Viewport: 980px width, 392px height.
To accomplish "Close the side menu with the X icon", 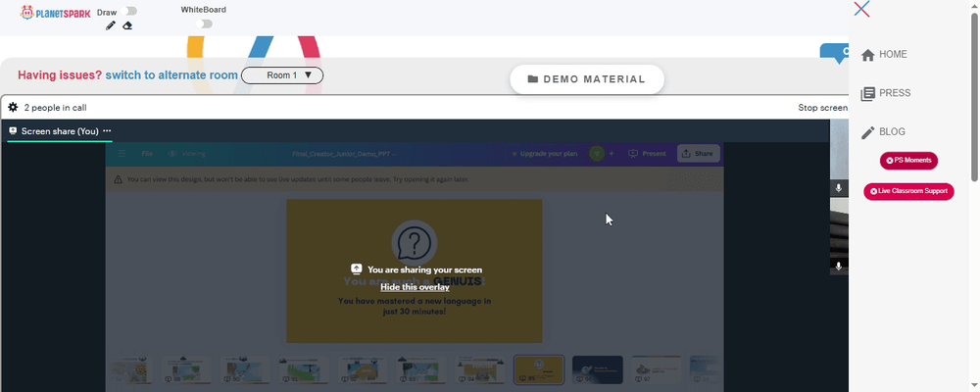I will pyautogui.click(x=861, y=9).
